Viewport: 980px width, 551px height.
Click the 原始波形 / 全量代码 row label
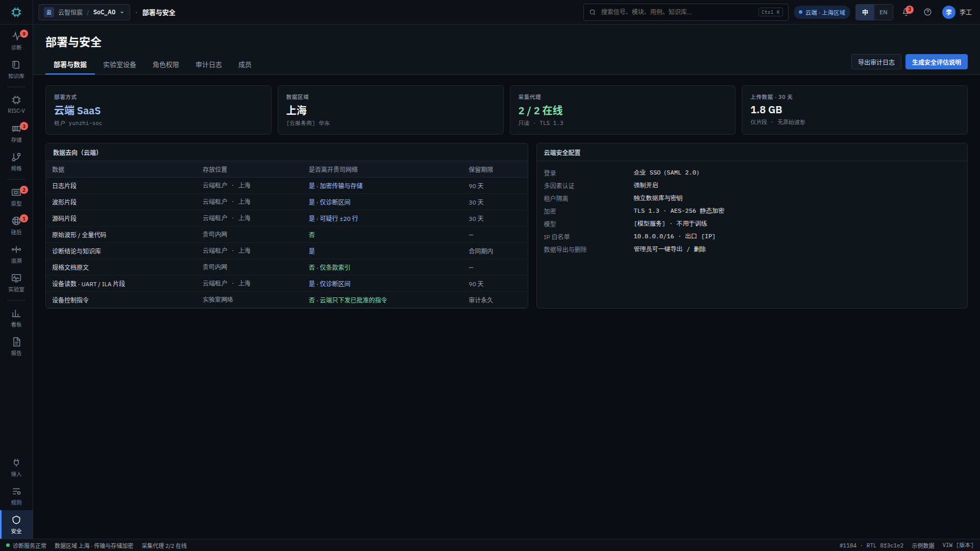coord(79,235)
